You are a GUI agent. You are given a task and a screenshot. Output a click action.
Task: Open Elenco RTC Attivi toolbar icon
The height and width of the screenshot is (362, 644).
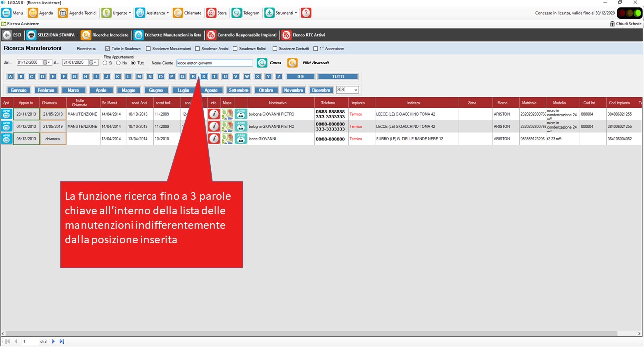286,35
